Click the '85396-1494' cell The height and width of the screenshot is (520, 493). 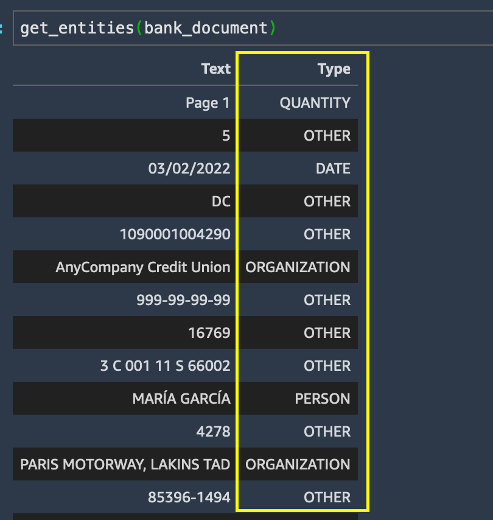189,497
